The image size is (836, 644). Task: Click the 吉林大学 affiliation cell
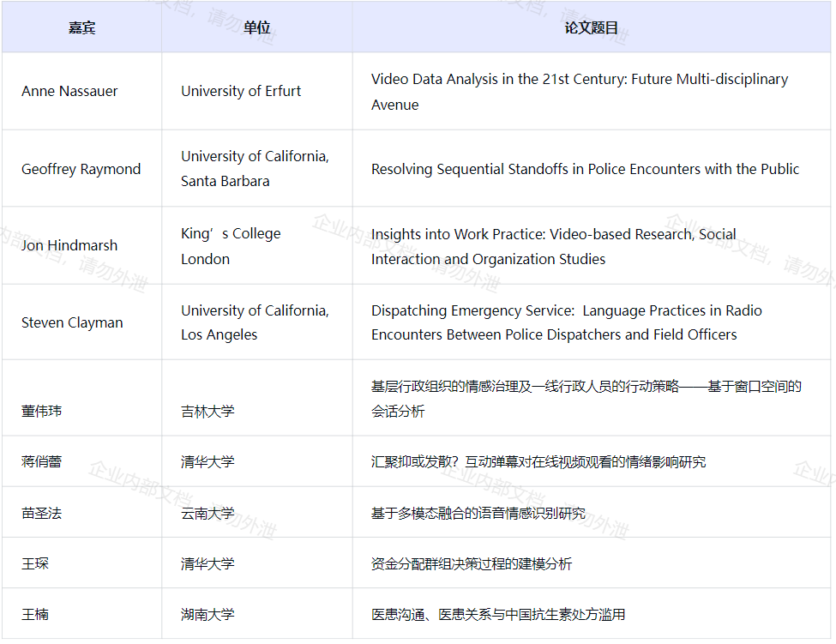pyautogui.click(x=207, y=411)
